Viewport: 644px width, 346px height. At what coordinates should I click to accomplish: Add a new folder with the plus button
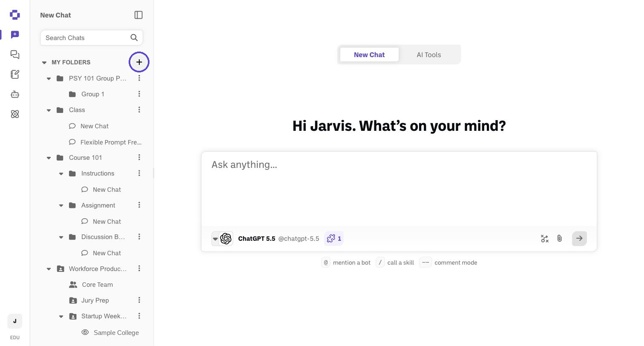[139, 62]
